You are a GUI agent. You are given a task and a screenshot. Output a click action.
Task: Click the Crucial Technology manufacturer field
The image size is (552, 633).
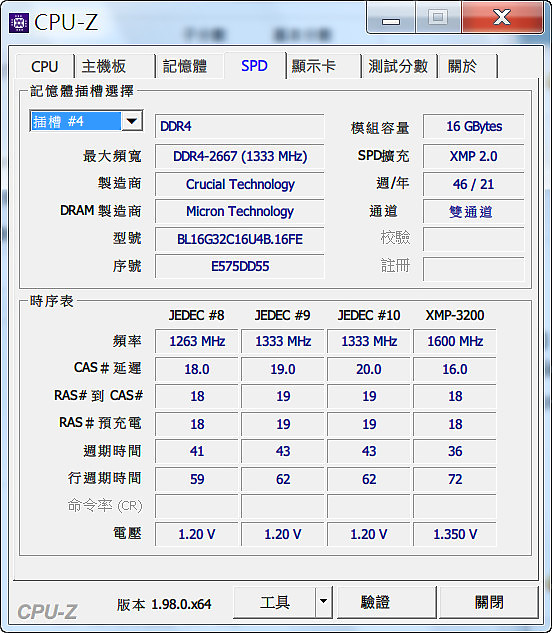[x=239, y=184]
